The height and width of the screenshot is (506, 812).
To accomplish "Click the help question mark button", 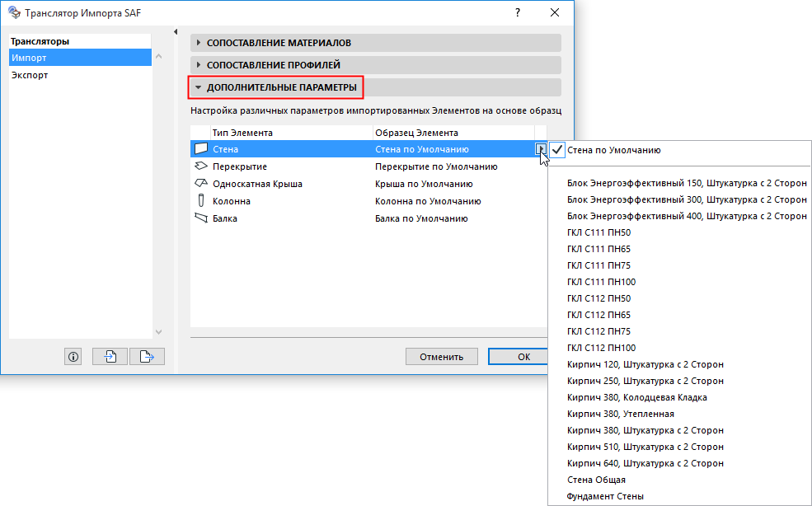I will point(518,12).
